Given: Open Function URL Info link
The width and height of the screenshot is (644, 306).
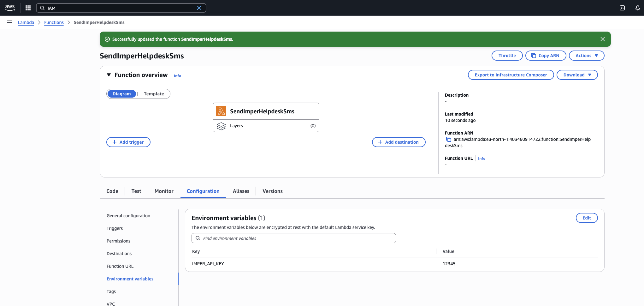Looking at the screenshot, I should (x=482, y=159).
